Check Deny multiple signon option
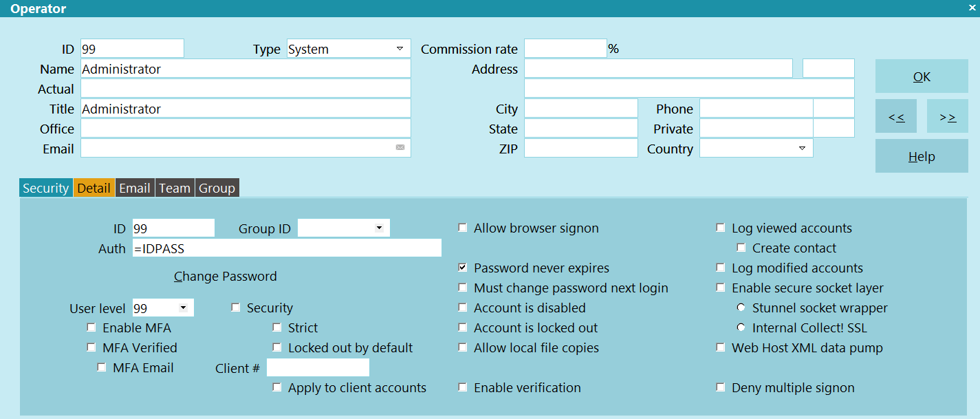 (x=721, y=387)
